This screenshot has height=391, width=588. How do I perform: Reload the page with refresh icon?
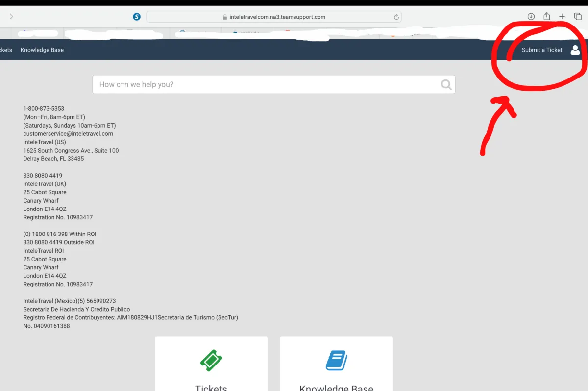[396, 17]
